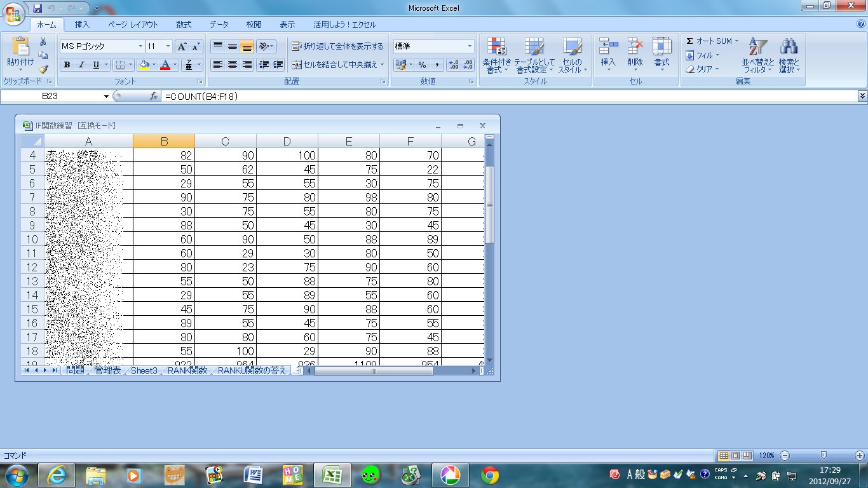Open the RANK関数 worksheet tab

(x=187, y=370)
